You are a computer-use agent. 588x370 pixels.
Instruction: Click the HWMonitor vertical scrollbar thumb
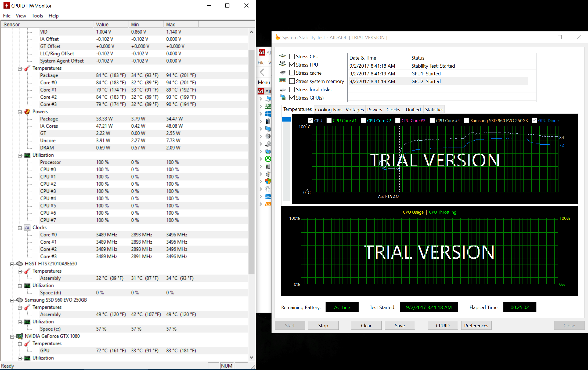(251, 162)
